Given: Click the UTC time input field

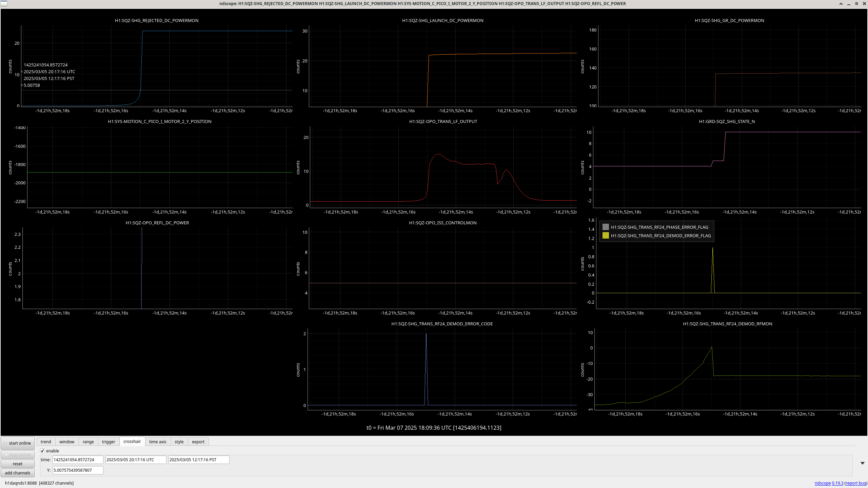Looking at the screenshot, I should pos(136,460).
